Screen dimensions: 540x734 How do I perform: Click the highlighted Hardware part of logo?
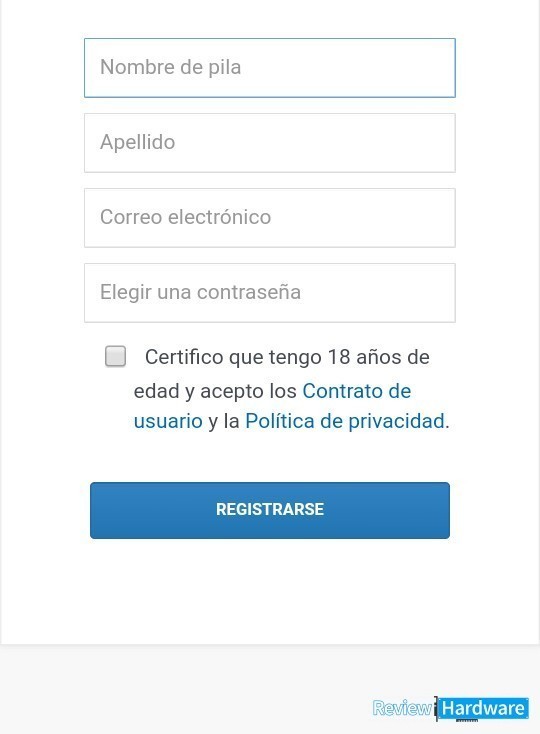click(483, 708)
